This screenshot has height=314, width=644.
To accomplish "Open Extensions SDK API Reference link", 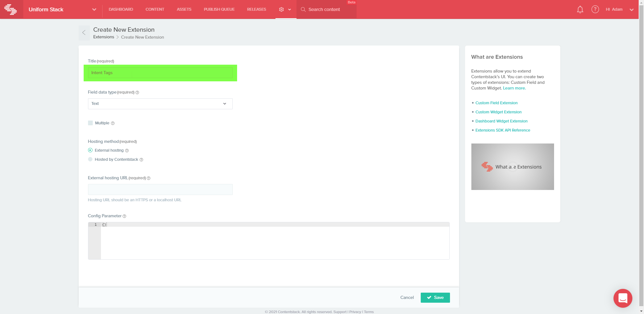I will 503,130.
